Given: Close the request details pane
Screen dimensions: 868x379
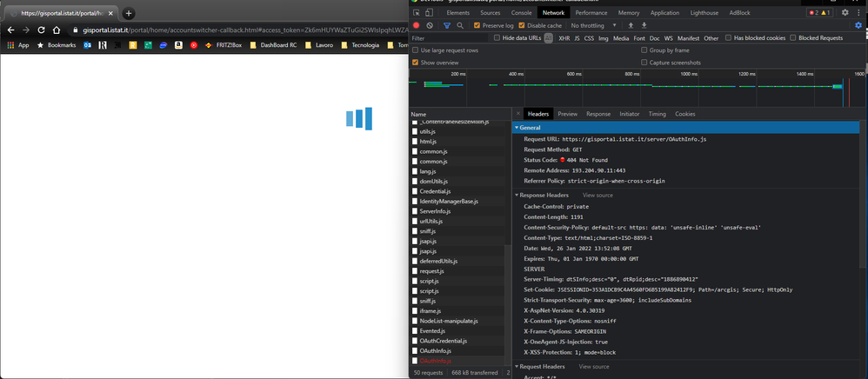Looking at the screenshot, I should [x=518, y=113].
